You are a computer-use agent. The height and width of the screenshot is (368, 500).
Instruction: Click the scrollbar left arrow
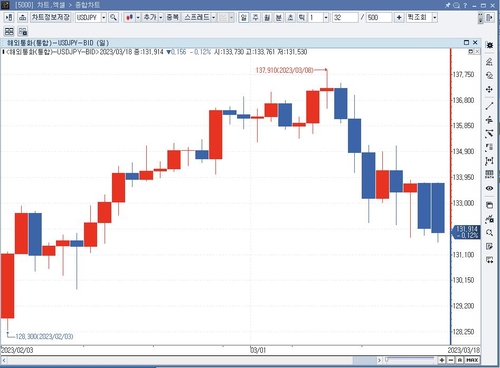coord(4,360)
